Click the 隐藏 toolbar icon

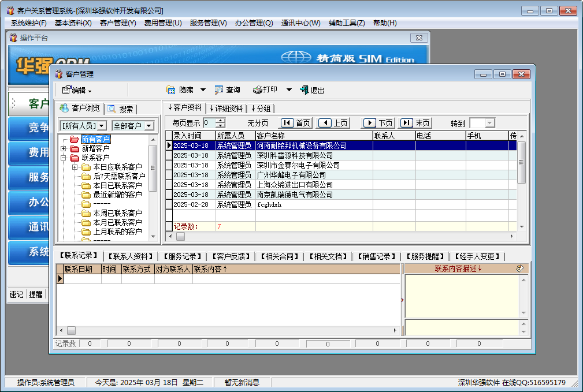point(170,90)
